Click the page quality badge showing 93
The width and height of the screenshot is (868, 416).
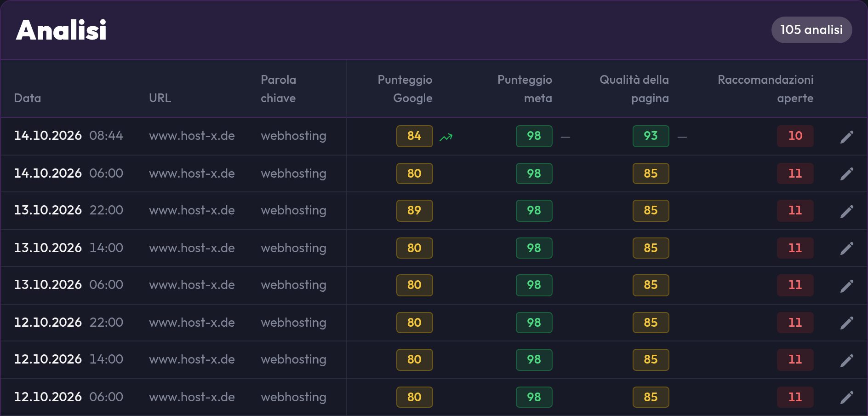click(x=651, y=136)
